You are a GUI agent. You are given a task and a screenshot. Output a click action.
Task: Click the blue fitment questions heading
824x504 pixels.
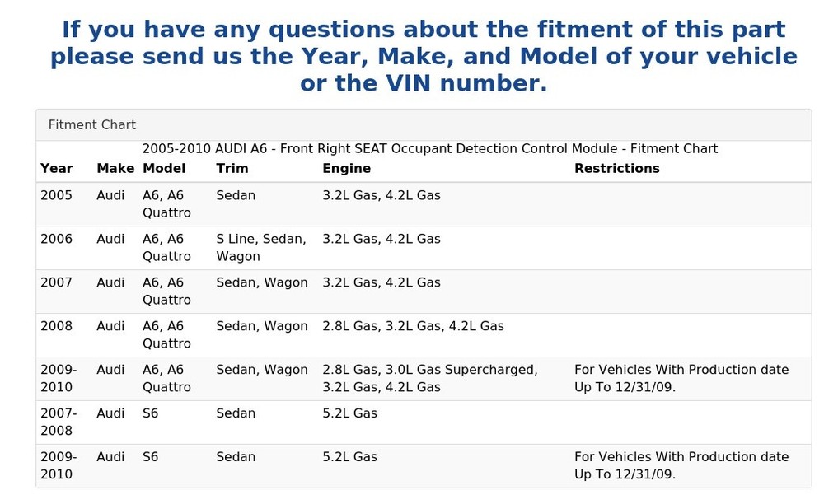click(424, 56)
